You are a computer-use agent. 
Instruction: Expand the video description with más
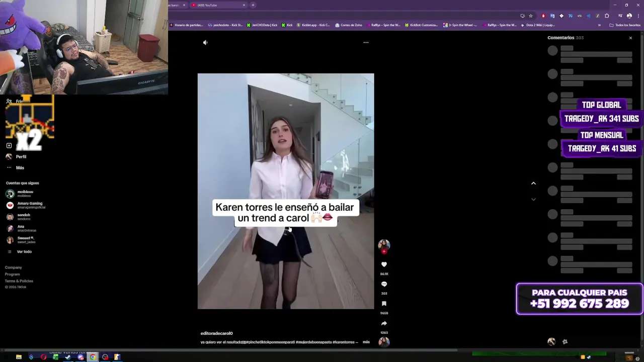coord(366,342)
